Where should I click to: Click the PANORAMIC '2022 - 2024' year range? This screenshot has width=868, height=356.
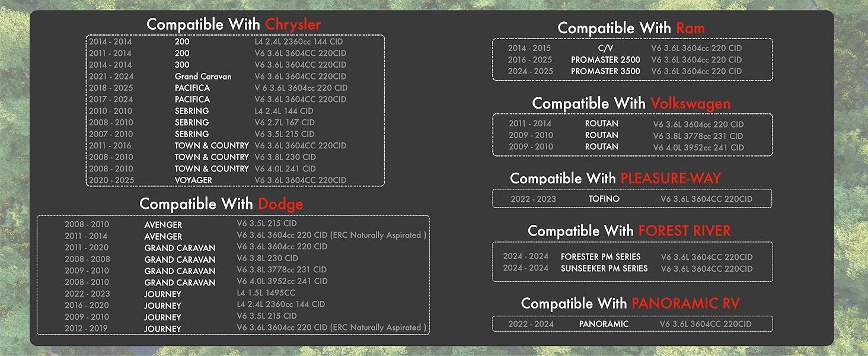531,324
